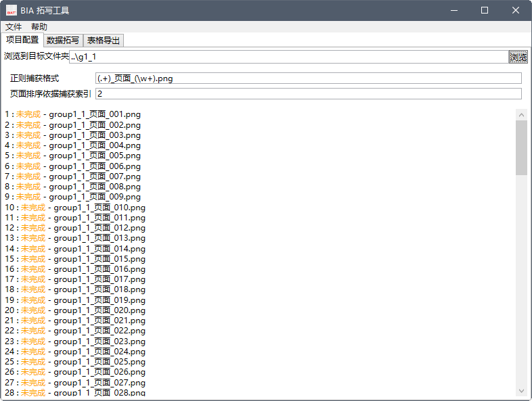This screenshot has width=532, height=401.
Task: Select row group1_1_页面_014.png
Action: coord(75,249)
